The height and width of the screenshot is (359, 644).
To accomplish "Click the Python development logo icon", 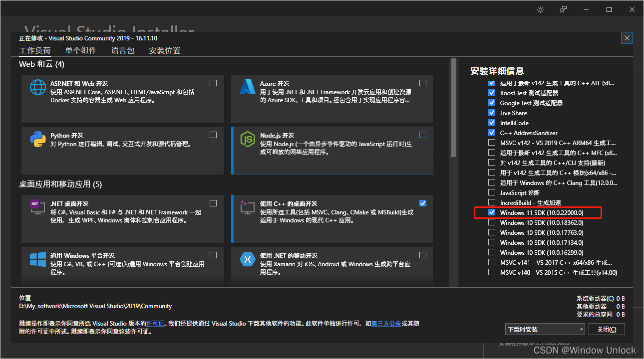I will [x=38, y=139].
